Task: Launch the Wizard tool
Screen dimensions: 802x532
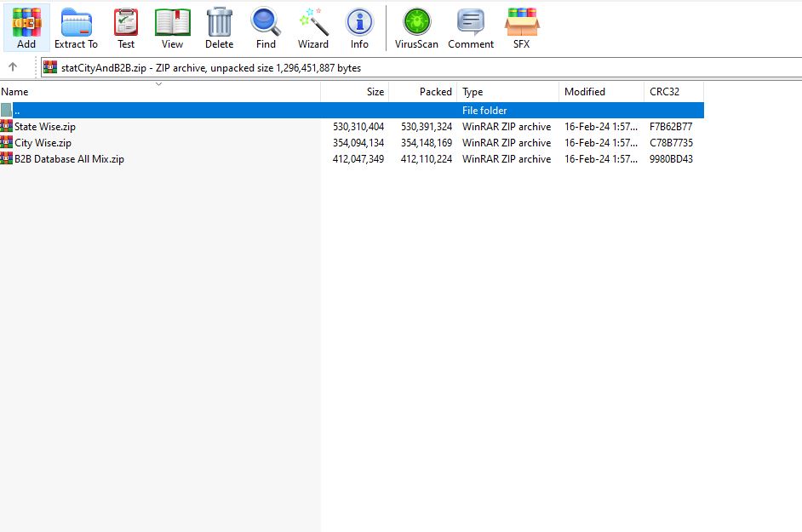Action: pos(312,27)
